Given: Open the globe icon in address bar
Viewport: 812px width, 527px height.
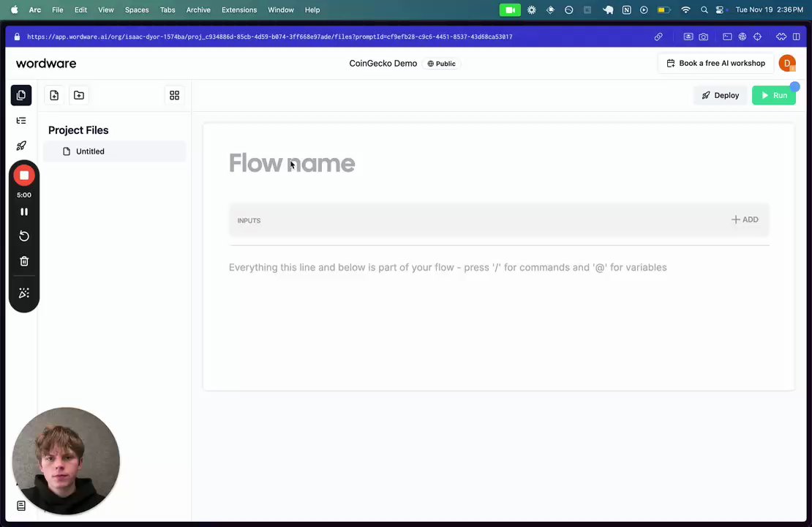Looking at the screenshot, I should coord(742,37).
